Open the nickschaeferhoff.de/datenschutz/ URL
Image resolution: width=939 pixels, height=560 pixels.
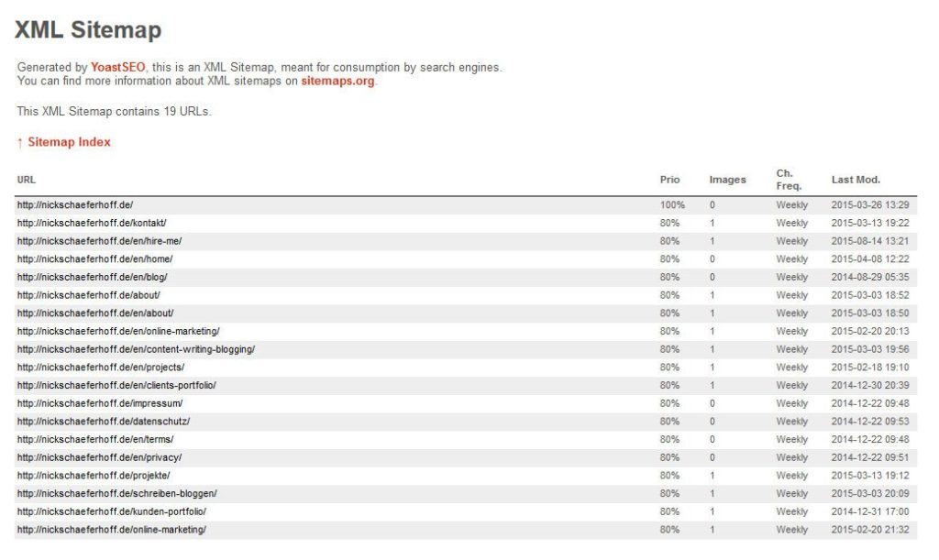104,422
